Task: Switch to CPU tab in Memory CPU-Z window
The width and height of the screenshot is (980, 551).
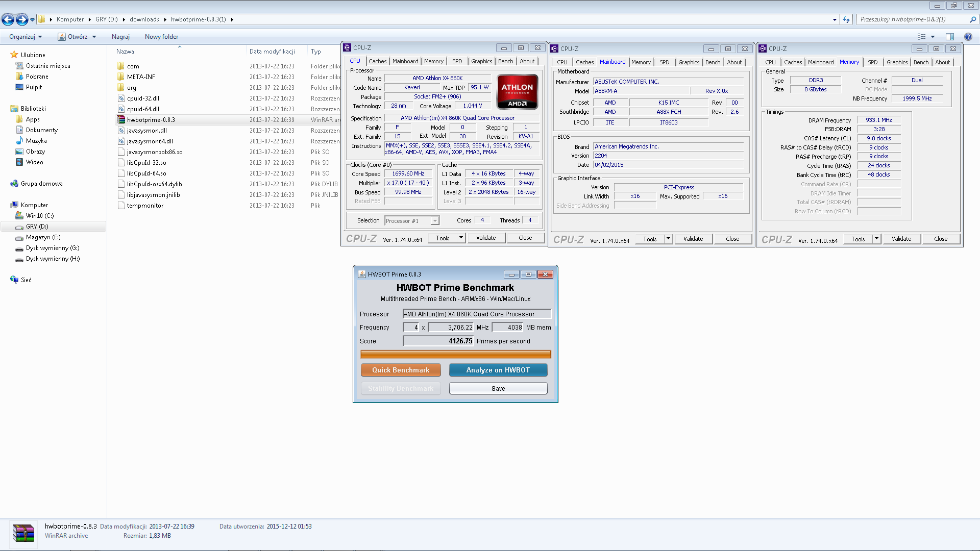Action: (x=770, y=62)
